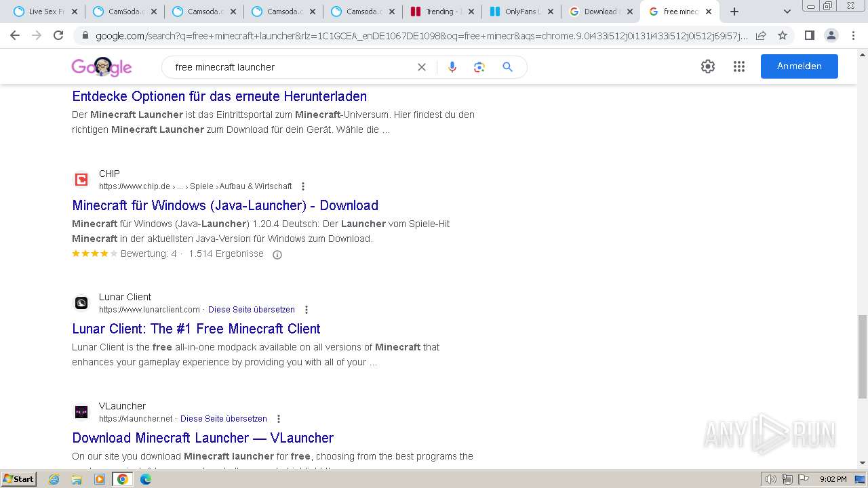868x488 pixels.
Task: Expand the tab search dropdown arrow
Action: click(787, 12)
